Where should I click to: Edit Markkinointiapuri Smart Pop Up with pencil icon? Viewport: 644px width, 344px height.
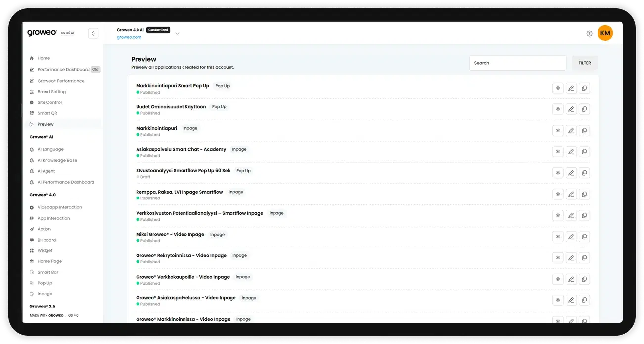(x=571, y=88)
